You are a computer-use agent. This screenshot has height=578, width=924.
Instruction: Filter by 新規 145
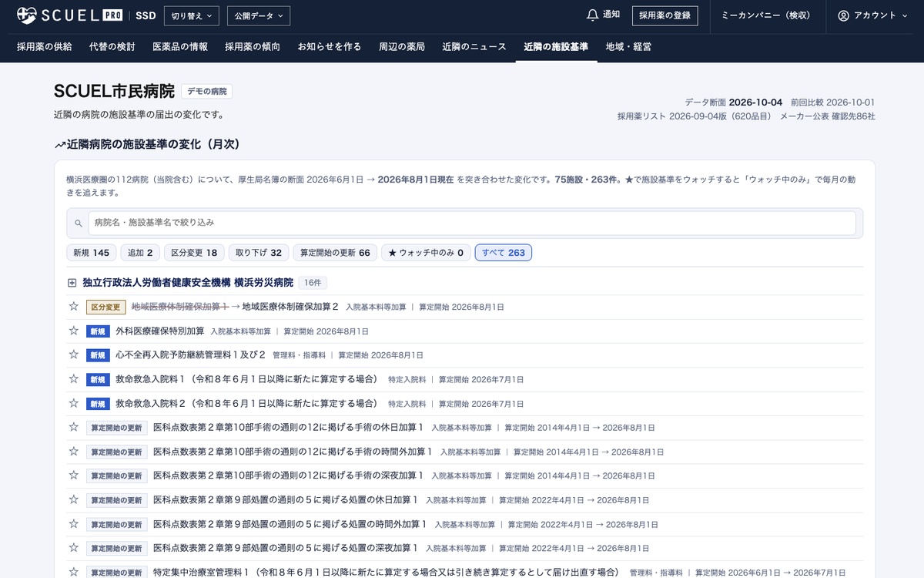[92, 253]
